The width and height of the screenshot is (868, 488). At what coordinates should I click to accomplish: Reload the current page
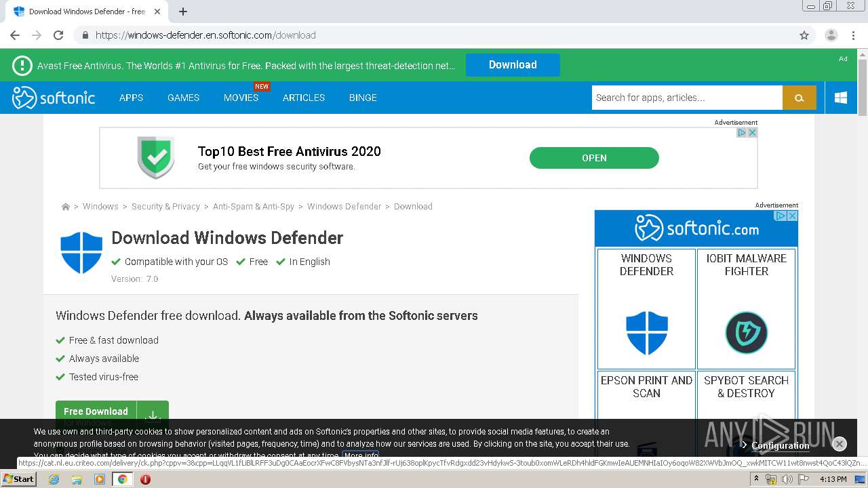58,35
